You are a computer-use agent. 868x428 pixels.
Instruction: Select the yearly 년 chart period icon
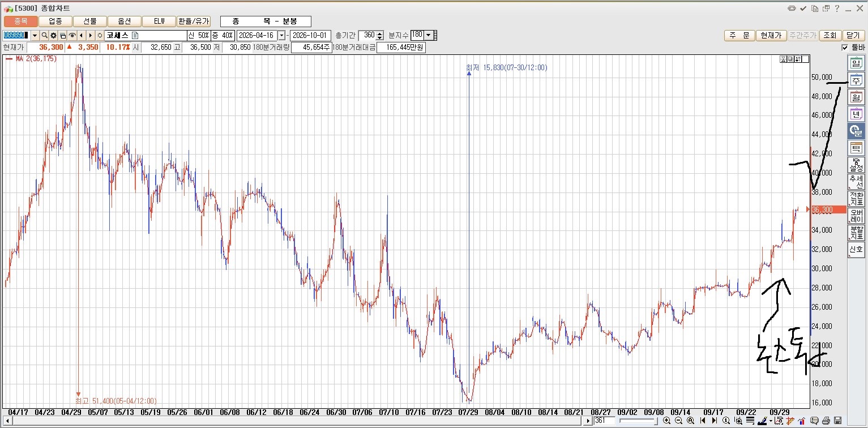(x=856, y=114)
